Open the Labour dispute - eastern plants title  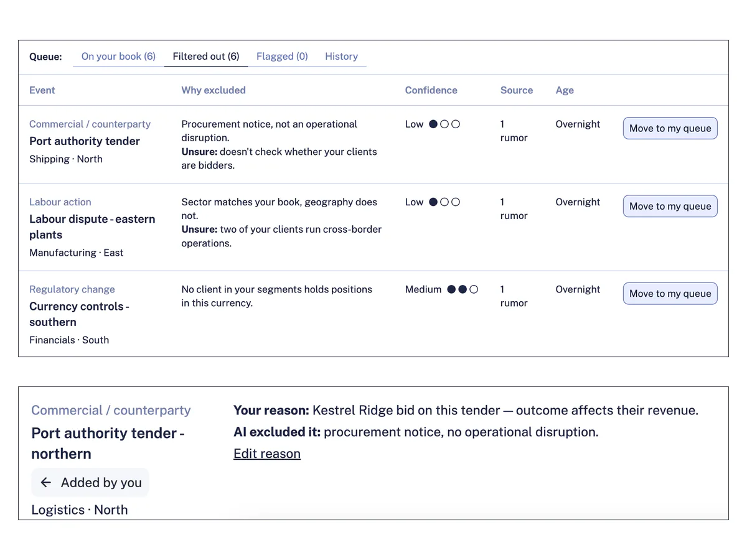pos(92,227)
